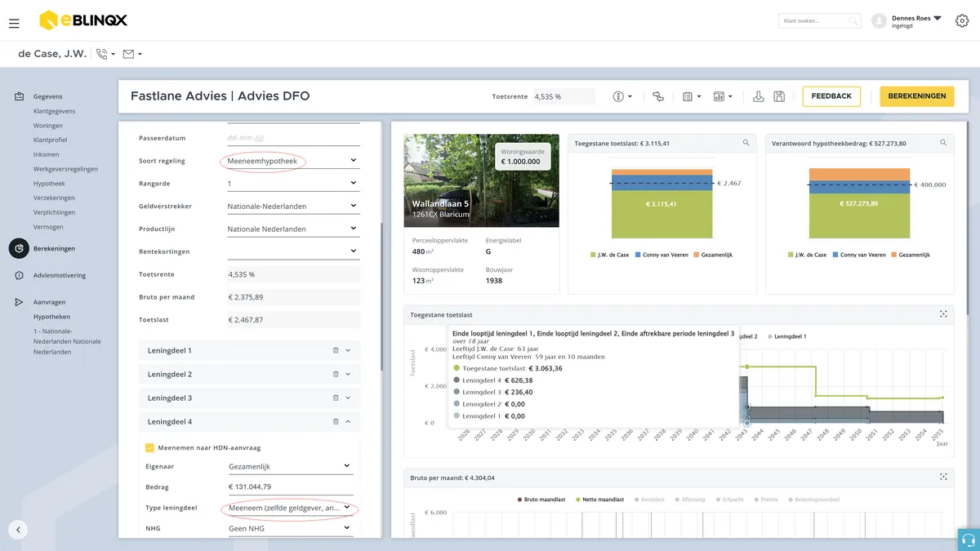Maximize the Toegestane toetslast chart
The height and width of the screenshot is (551, 980).
[943, 314]
